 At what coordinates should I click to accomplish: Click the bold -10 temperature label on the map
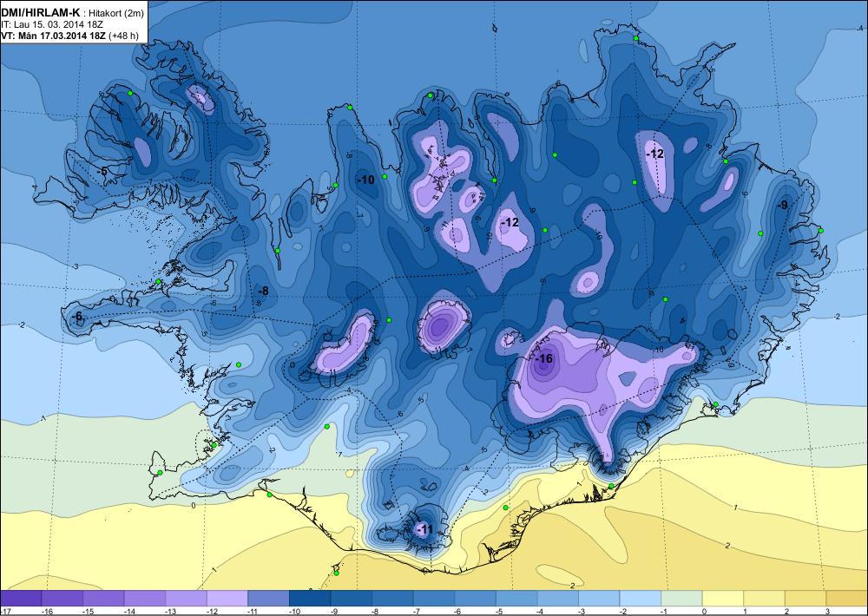click(x=365, y=180)
